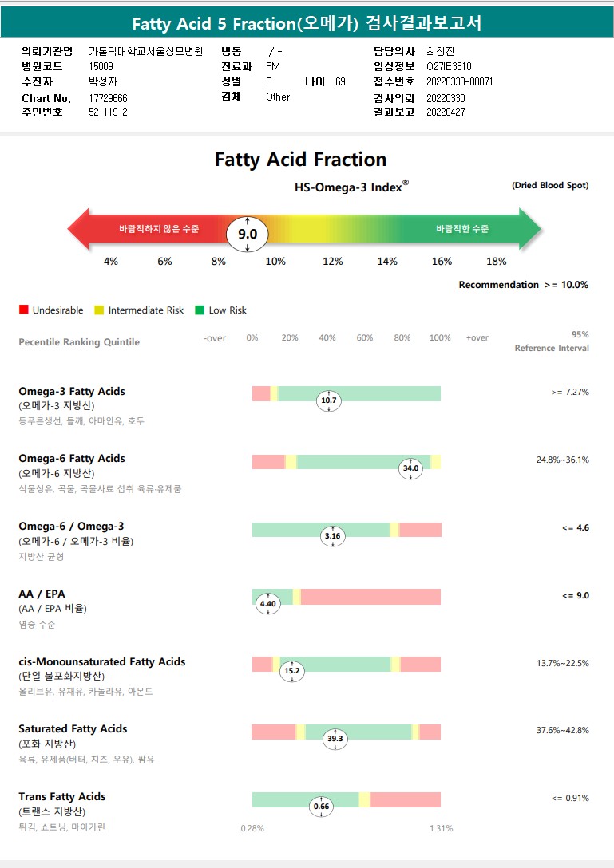Click the Fatty Acid 5 Fraction report title
This screenshot has height=868, width=614.
(307, 23)
